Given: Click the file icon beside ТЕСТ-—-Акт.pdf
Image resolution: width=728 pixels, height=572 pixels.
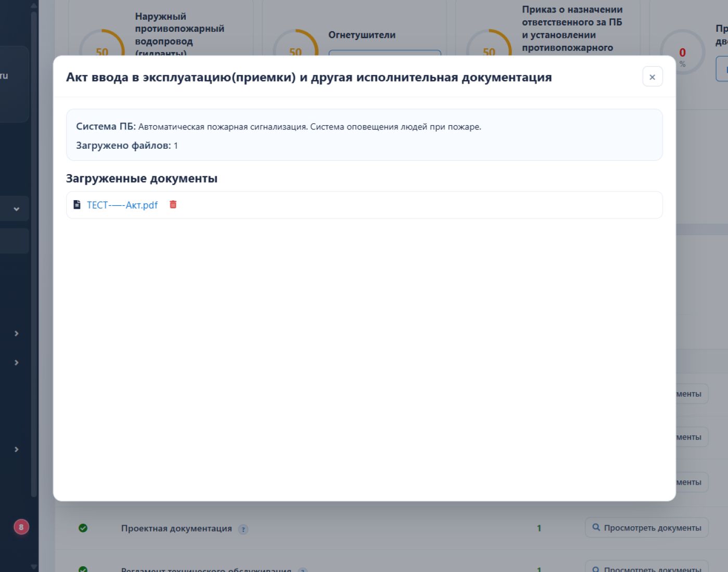Looking at the screenshot, I should pos(77,204).
